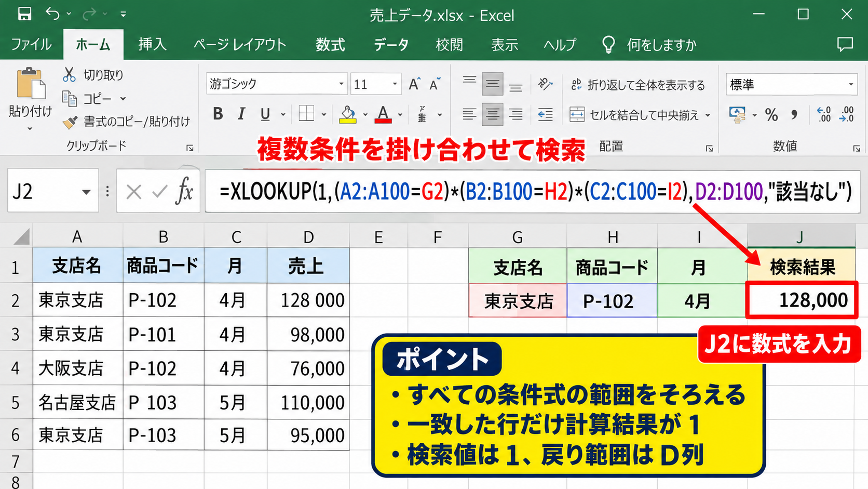Open the ファイル tab
Image resolution: width=868 pixels, height=489 pixels.
click(x=31, y=45)
